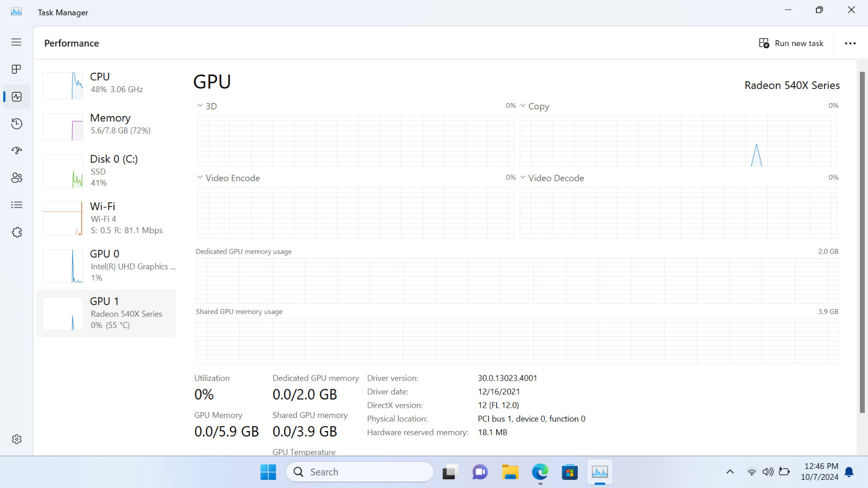Click the Run new task button
Viewport: 868px width, 488px height.
tap(791, 43)
